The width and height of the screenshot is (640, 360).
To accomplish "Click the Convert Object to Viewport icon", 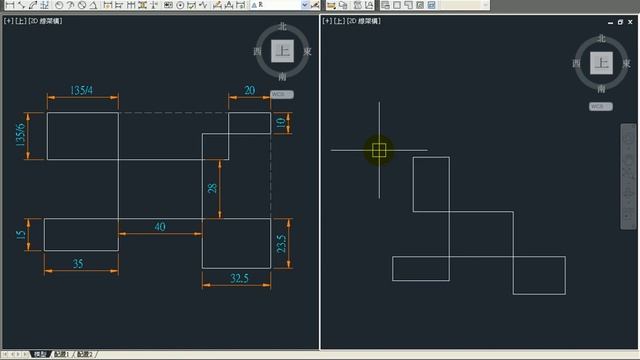I will pyautogui.click(x=420, y=5).
